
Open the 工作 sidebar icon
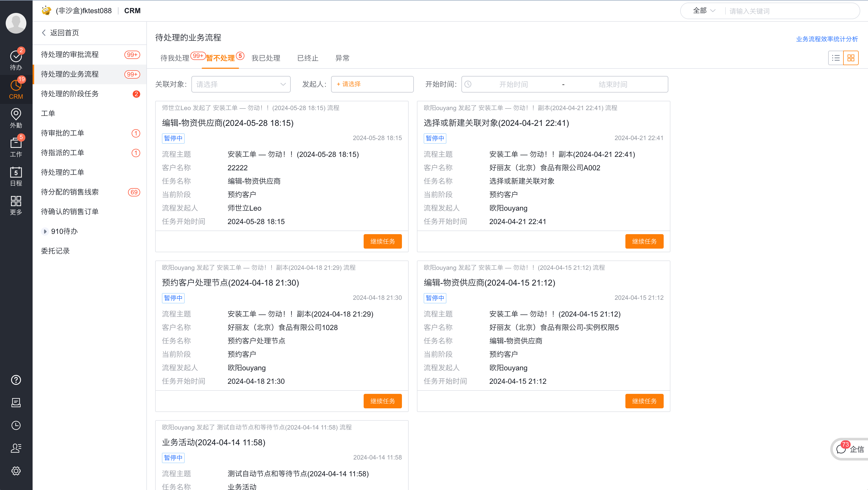[x=16, y=147]
